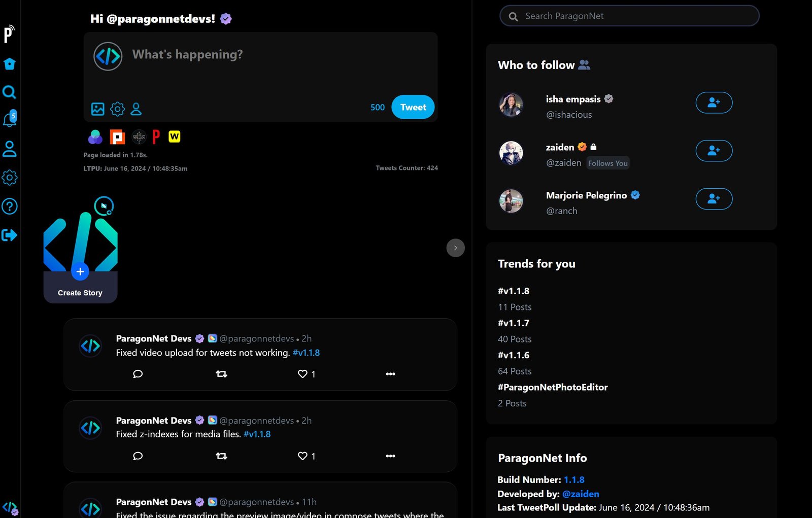Open the @zaiden developer link

(x=581, y=494)
